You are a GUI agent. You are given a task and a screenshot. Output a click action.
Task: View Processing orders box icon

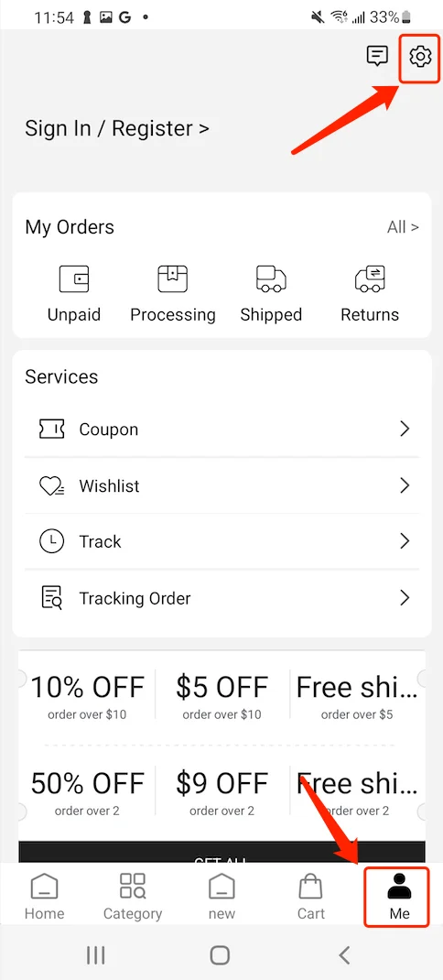point(172,278)
